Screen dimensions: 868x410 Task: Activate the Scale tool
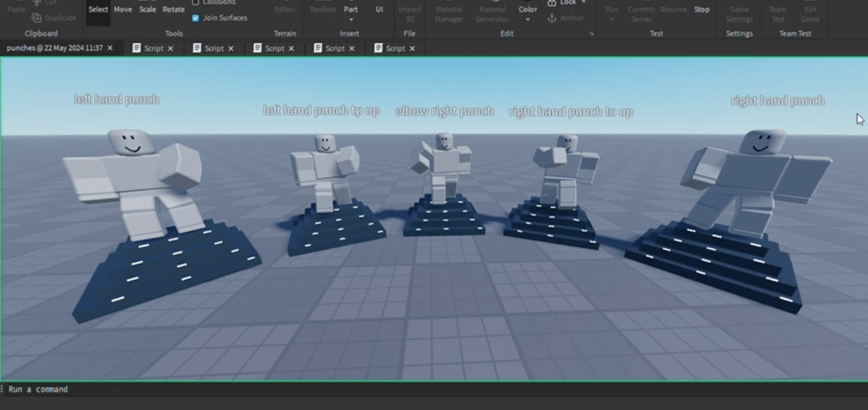coord(147,9)
